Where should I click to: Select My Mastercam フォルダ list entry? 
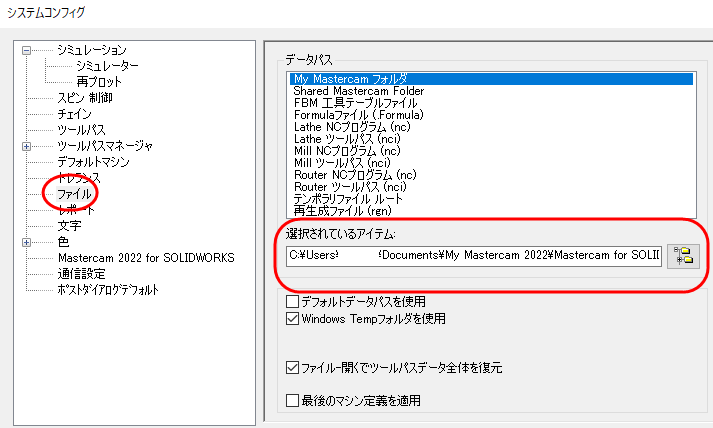click(x=491, y=79)
